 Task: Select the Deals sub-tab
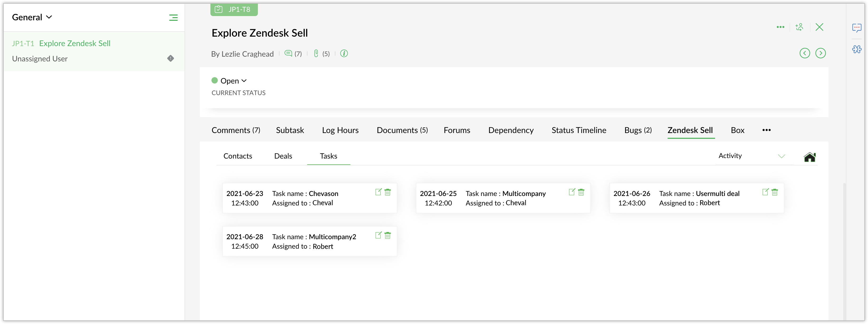pyautogui.click(x=283, y=156)
